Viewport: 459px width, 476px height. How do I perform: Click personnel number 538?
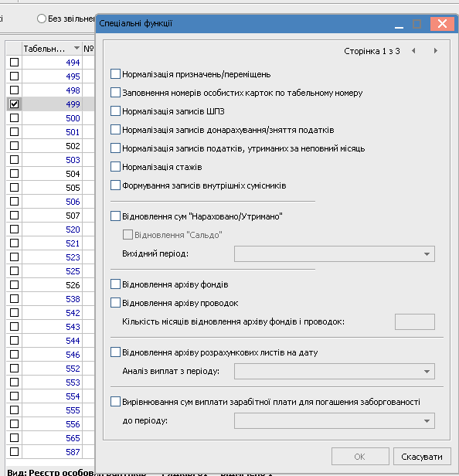point(73,299)
